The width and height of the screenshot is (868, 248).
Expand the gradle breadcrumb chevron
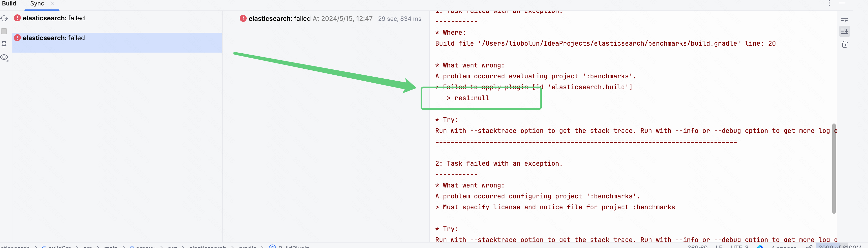[x=263, y=247]
